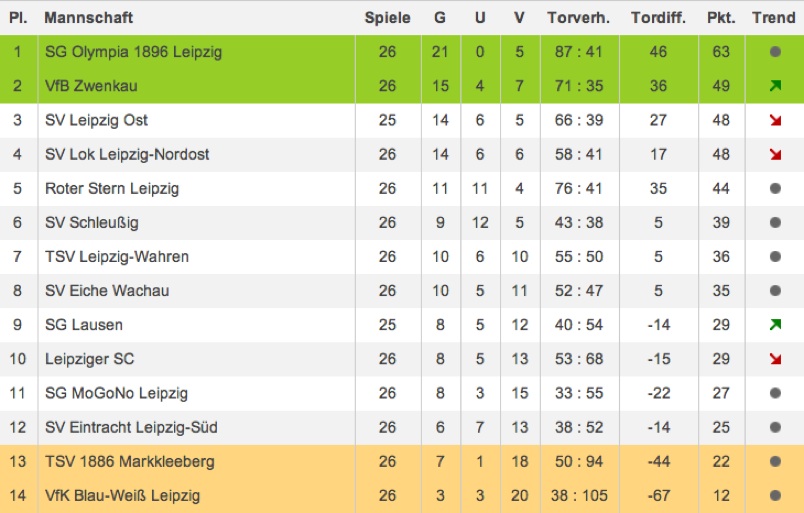Click the Pkt. column header
Viewport: 804px width, 513px height.
coord(721,17)
